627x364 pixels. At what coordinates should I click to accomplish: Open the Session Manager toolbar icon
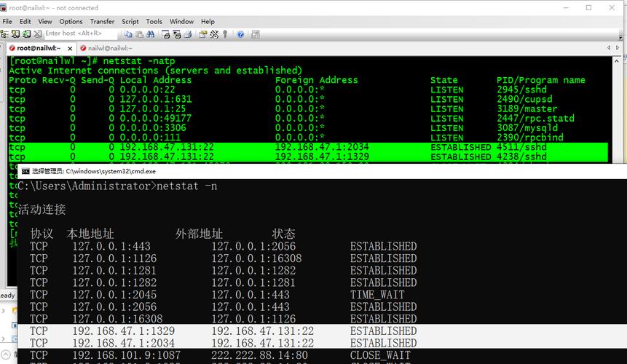(x=4, y=34)
